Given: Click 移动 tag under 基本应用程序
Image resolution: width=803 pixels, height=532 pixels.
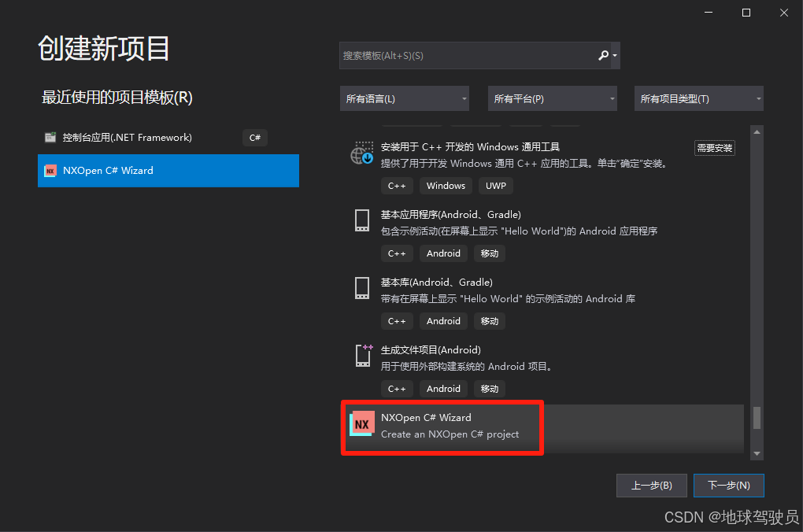Looking at the screenshot, I should [x=489, y=253].
